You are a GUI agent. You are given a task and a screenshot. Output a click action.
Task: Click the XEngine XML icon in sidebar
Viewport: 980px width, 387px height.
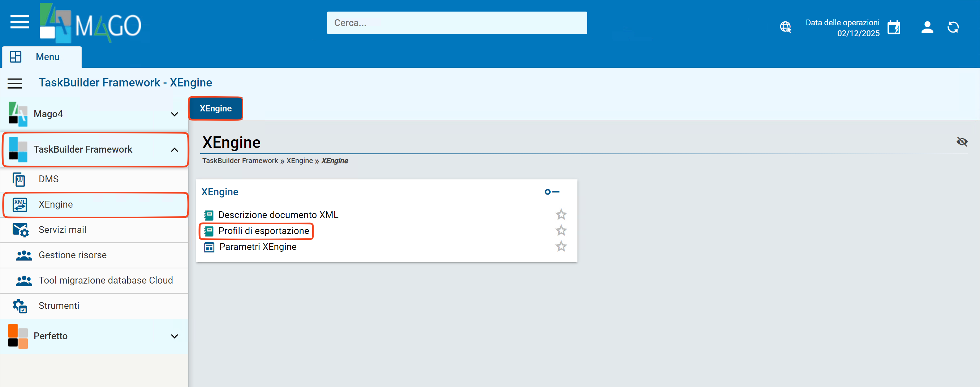20,205
